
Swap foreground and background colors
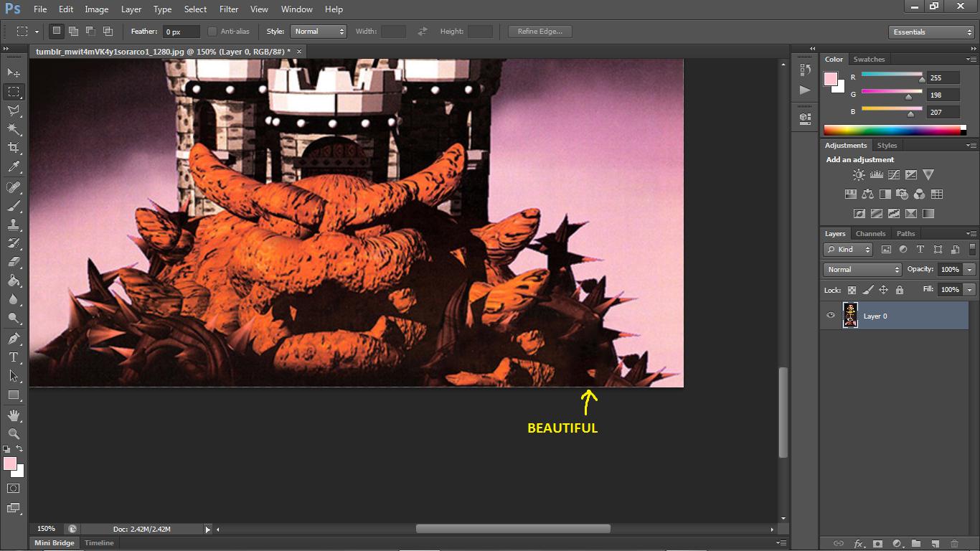tap(20, 450)
